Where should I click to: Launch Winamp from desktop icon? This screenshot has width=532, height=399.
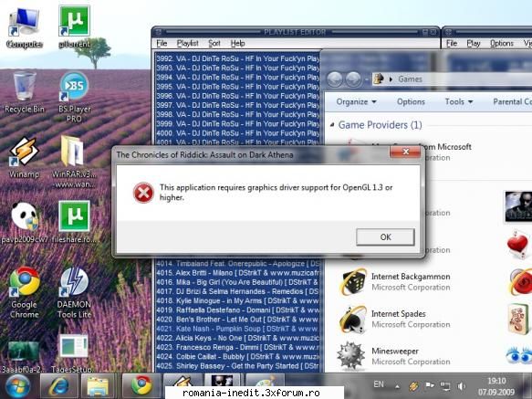pos(24,158)
